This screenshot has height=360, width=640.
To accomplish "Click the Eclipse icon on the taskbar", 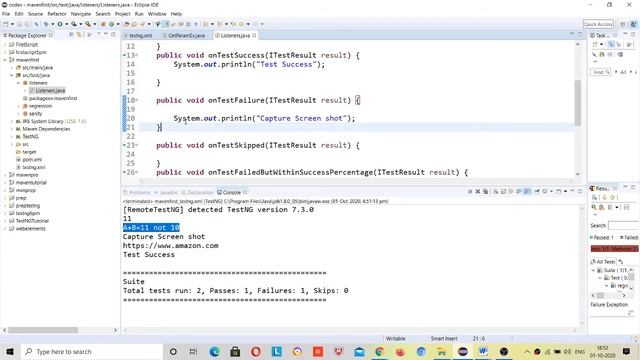I will (x=462, y=351).
